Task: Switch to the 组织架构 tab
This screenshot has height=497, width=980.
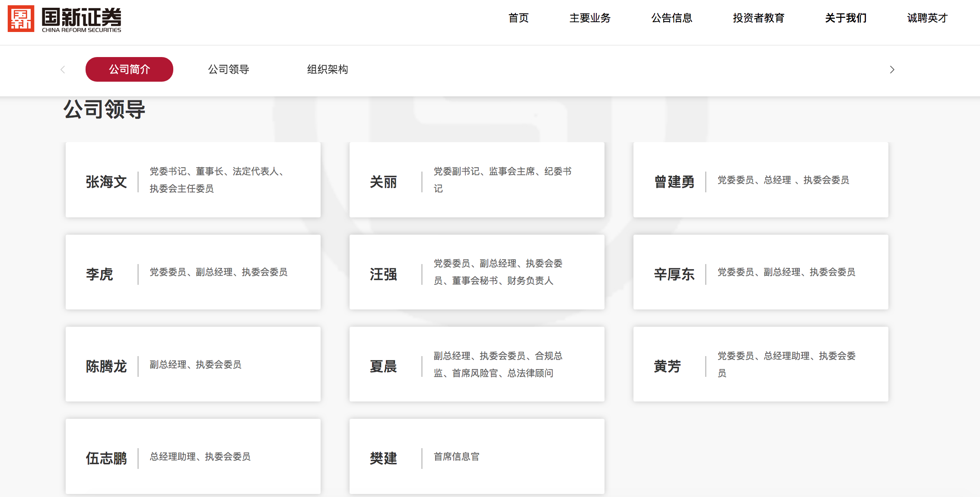Action: (328, 70)
